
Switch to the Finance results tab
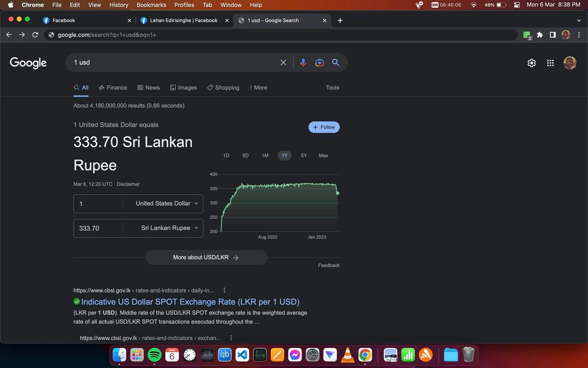click(x=113, y=88)
